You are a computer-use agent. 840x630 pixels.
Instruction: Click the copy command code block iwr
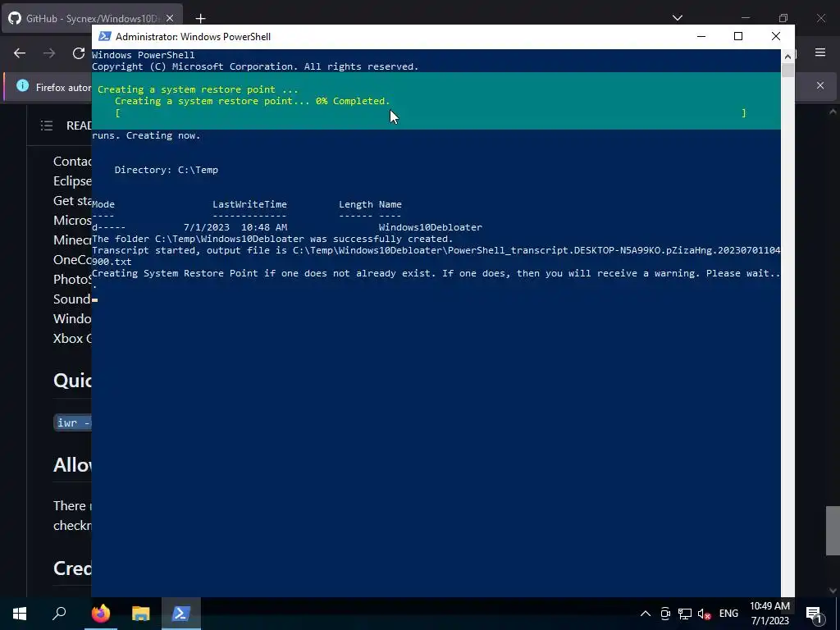click(x=73, y=422)
